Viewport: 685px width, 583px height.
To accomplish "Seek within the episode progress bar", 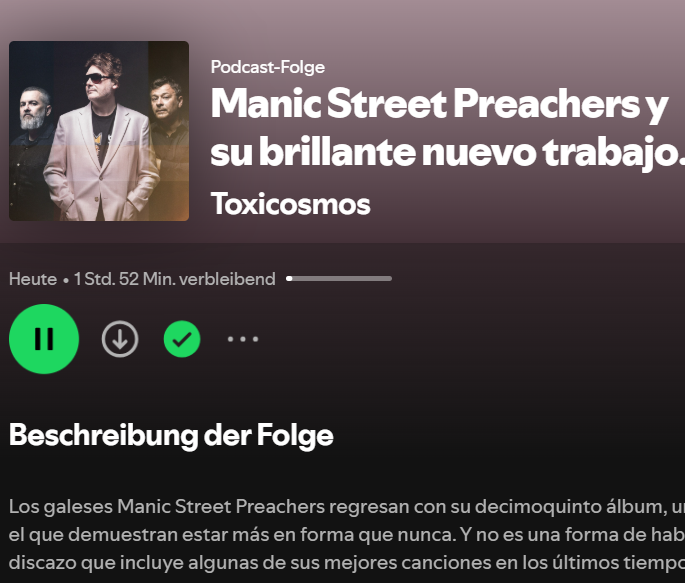I will click(339, 279).
